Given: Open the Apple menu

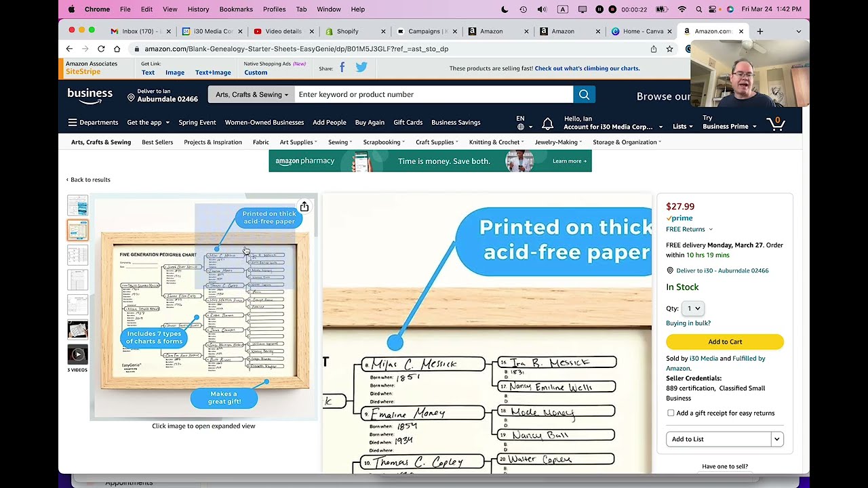Looking at the screenshot, I should 71,9.
